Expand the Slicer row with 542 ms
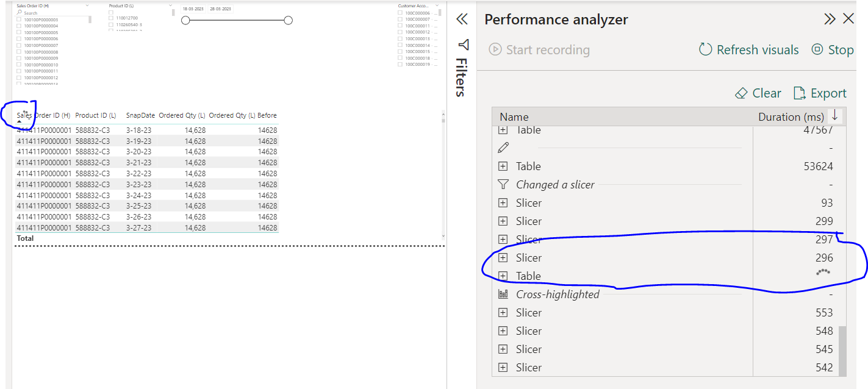This screenshot has width=868, height=389. point(503,368)
